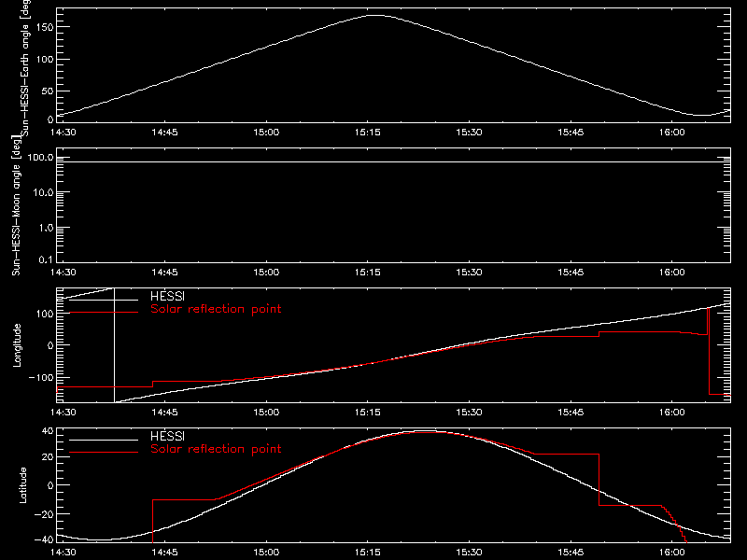
Task: Click 16:00 time label of Latitude plot
Action: pos(672,553)
